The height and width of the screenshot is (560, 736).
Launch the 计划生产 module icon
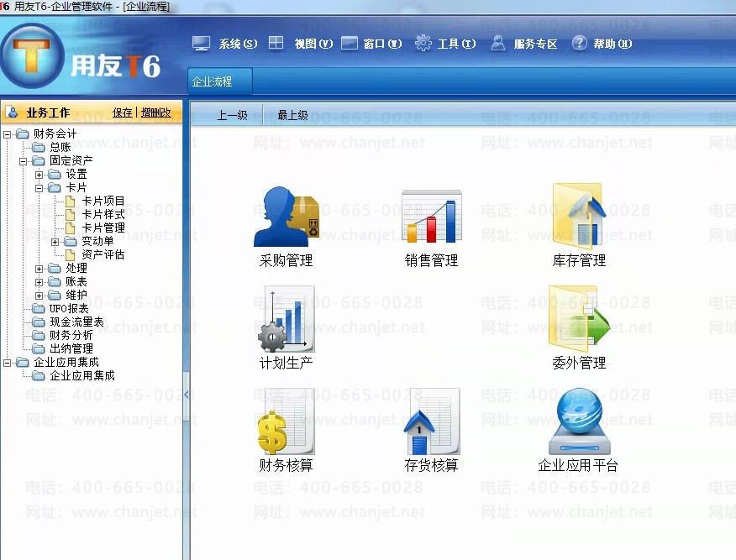click(x=286, y=319)
